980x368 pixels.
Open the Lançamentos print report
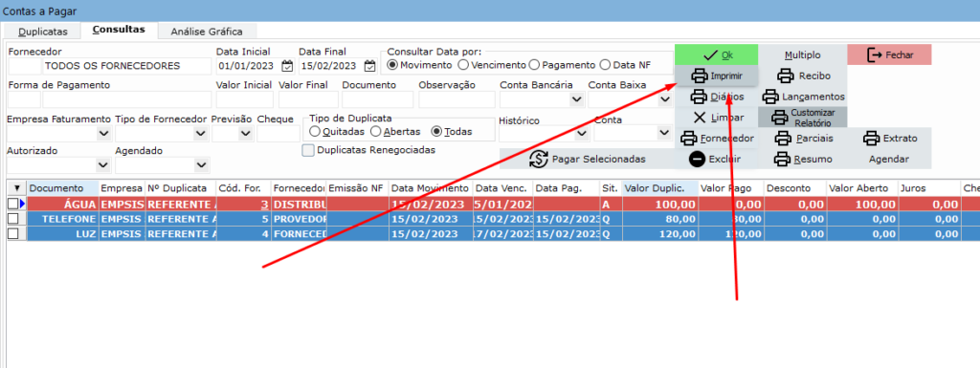(x=803, y=97)
